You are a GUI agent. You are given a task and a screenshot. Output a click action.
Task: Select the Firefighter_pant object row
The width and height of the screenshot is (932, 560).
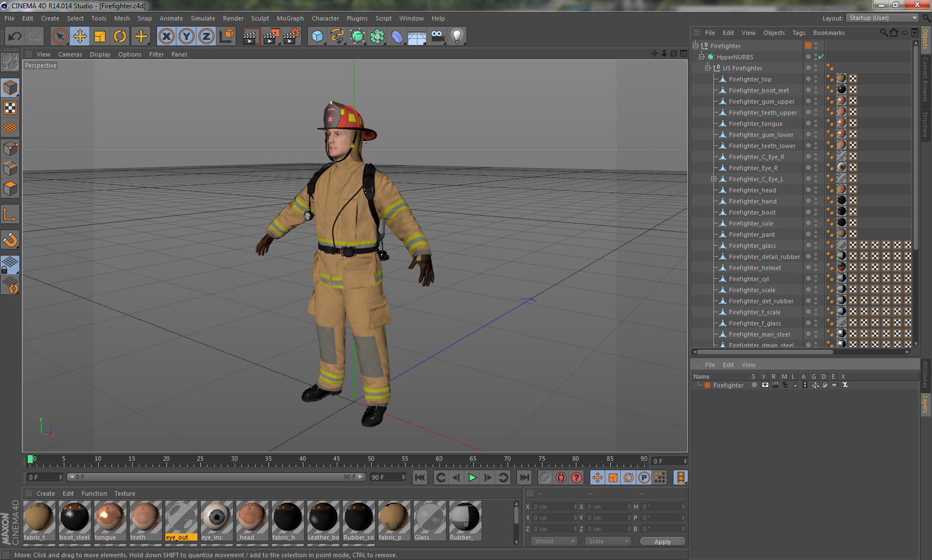click(752, 235)
